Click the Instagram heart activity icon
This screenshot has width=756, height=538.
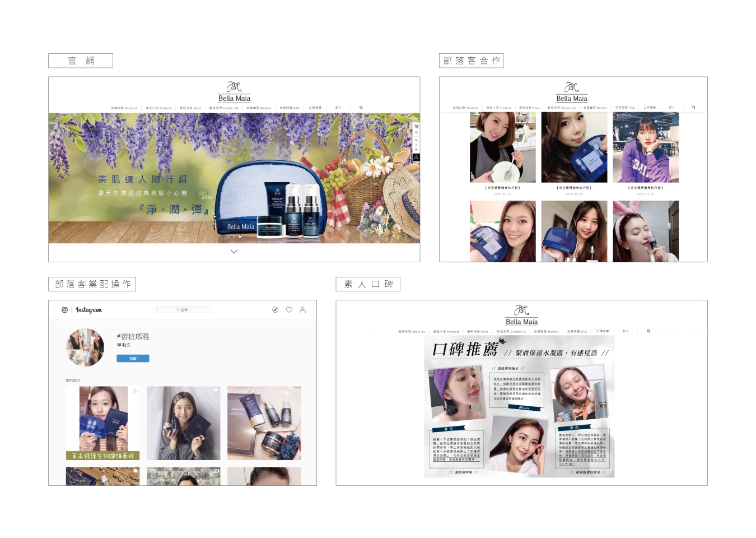[289, 310]
